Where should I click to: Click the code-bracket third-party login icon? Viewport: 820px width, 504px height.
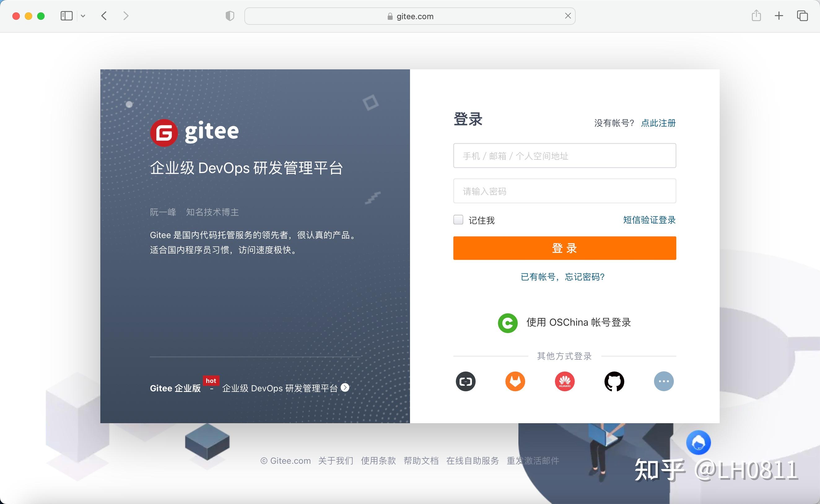pyautogui.click(x=465, y=381)
